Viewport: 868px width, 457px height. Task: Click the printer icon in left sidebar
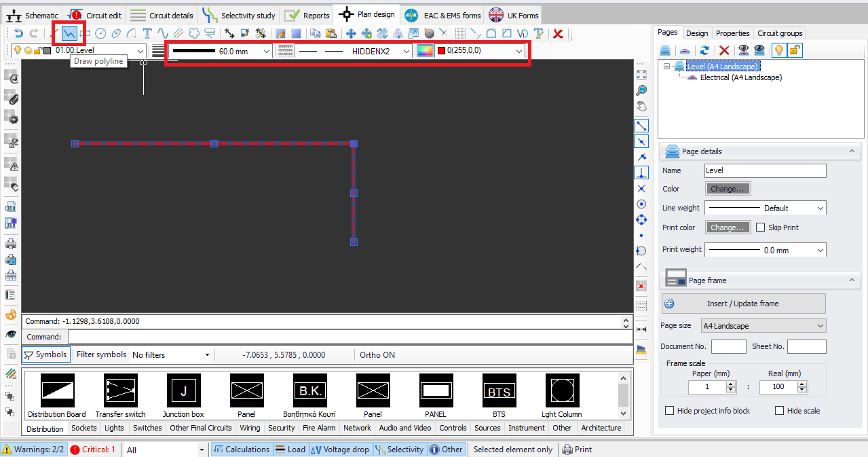click(11, 243)
